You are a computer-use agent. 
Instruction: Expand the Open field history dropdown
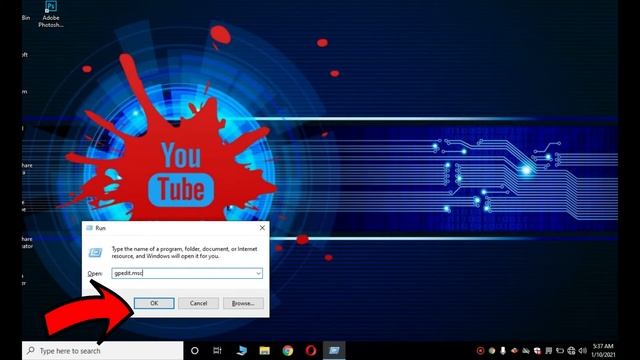coord(258,273)
